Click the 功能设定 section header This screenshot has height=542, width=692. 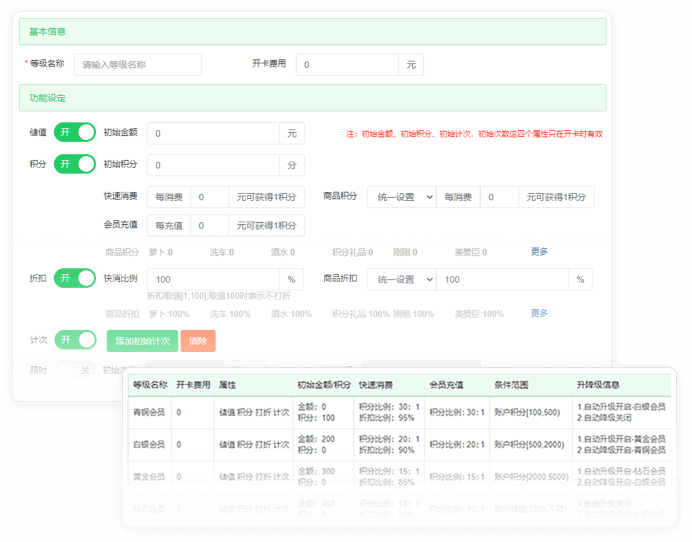click(x=312, y=98)
